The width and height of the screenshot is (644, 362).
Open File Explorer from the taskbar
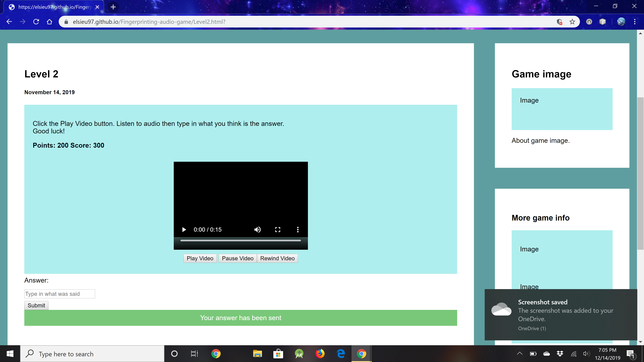point(257,354)
